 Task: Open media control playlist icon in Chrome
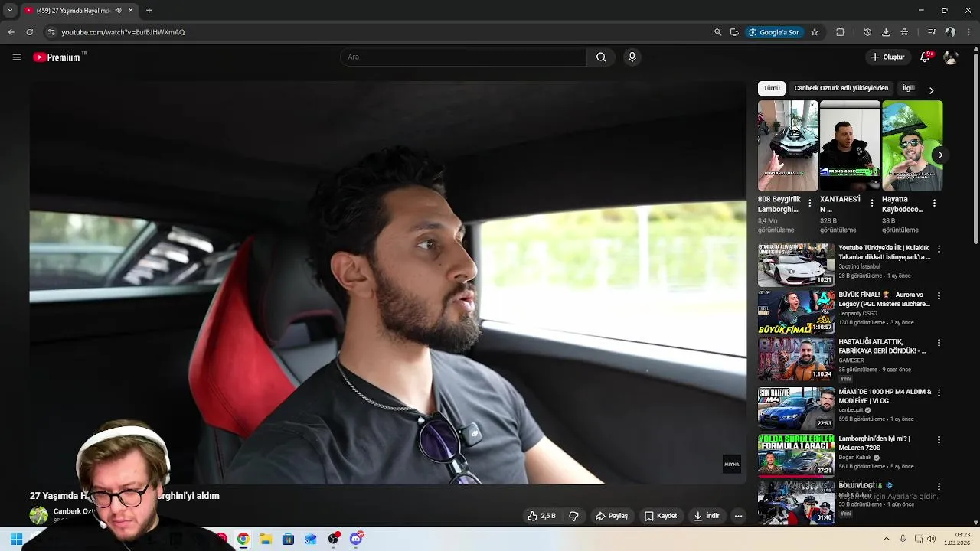pos(931,32)
